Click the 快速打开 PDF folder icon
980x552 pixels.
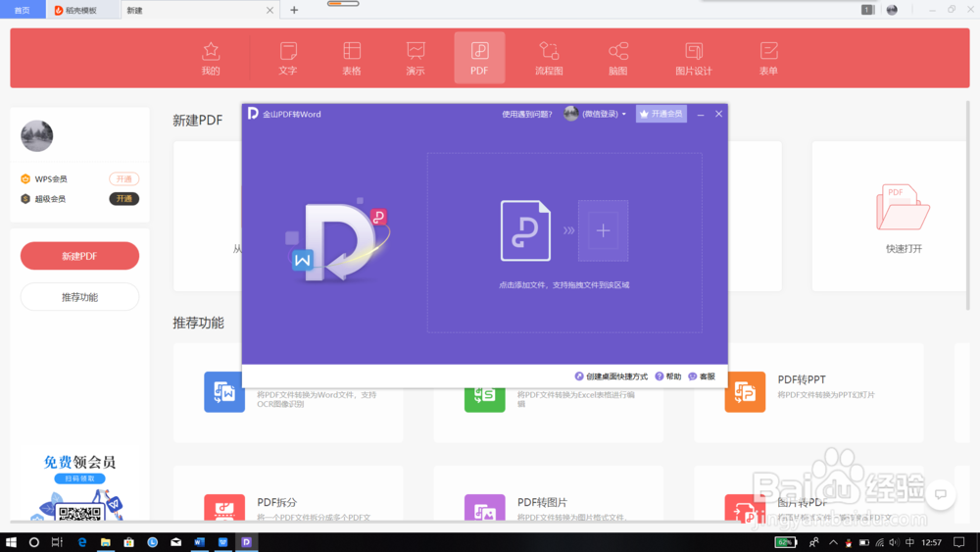(904, 207)
